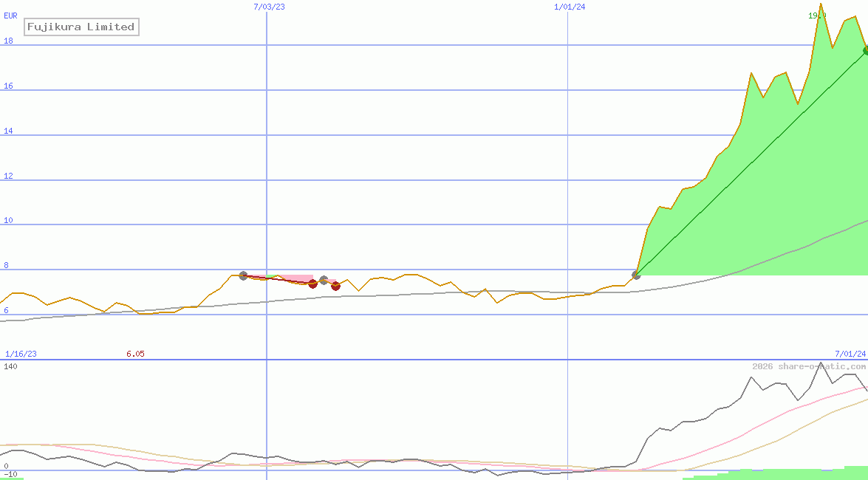
Task: Click the 1/16/23 label beneath the price chart
Action: [21, 353]
